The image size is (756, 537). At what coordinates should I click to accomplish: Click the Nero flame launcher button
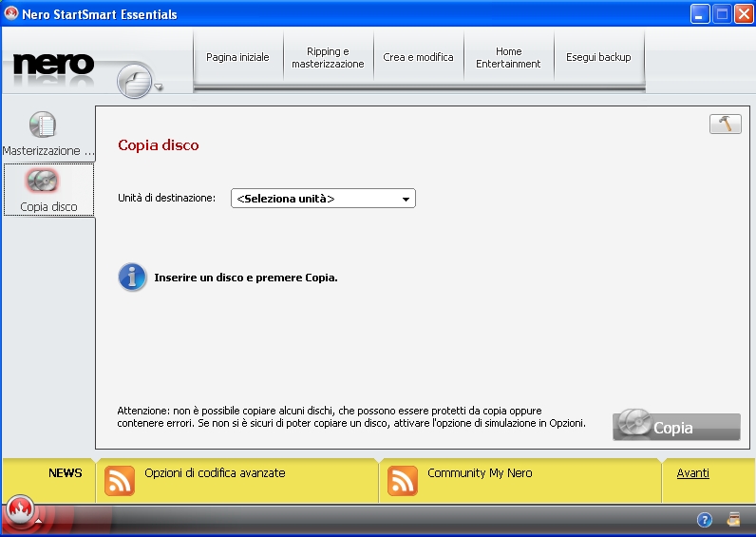pos(20,510)
